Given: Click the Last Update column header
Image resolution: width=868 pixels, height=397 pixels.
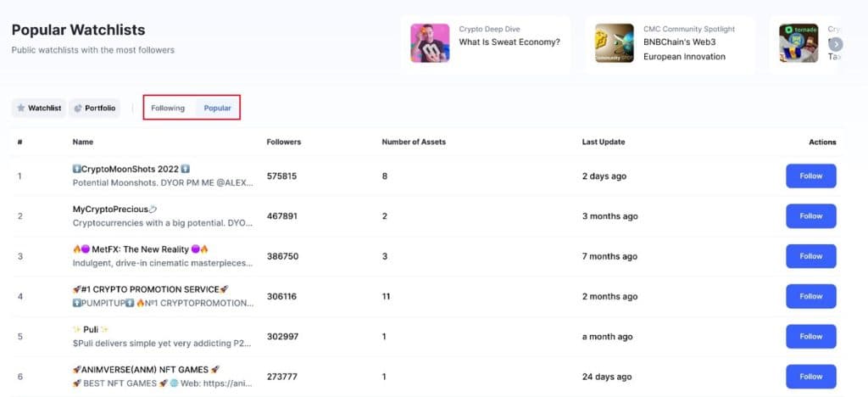Looking at the screenshot, I should click(604, 143).
